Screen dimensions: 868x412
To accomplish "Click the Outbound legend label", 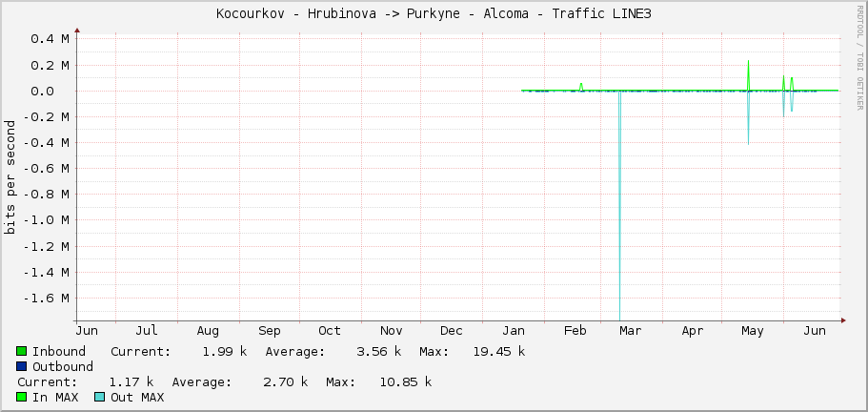I will [x=63, y=366].
